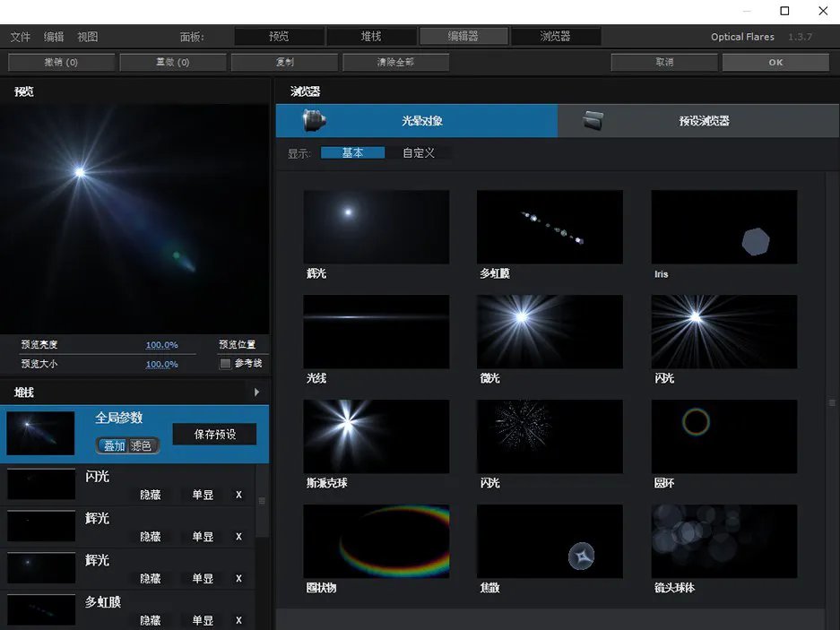Click the 斯派克球 spike ball element
840x630 pixels.
click(x=376, y=436)
